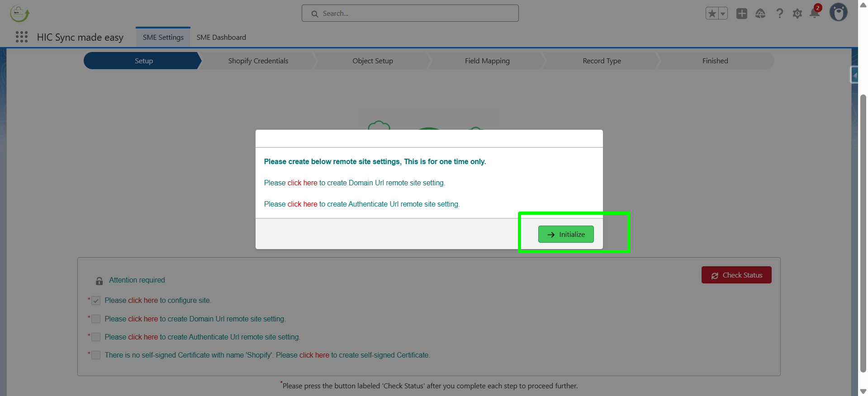868x396 pixels.
Task: Open the notifications bell
Action: click(x=815, y=14)
